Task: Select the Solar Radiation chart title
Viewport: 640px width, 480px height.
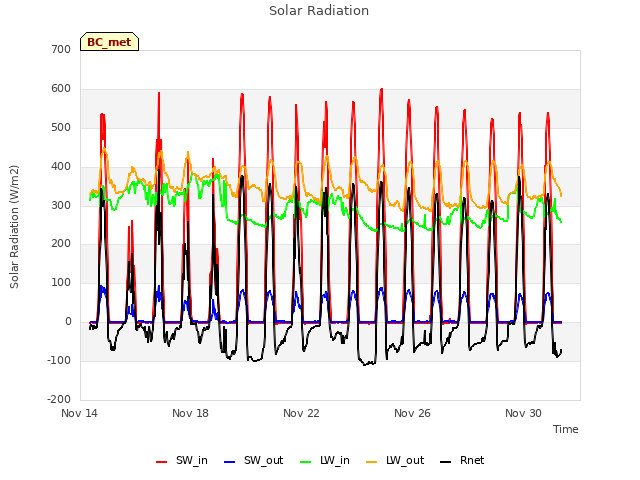Action: pyautogui.click(x=319, y=11)
